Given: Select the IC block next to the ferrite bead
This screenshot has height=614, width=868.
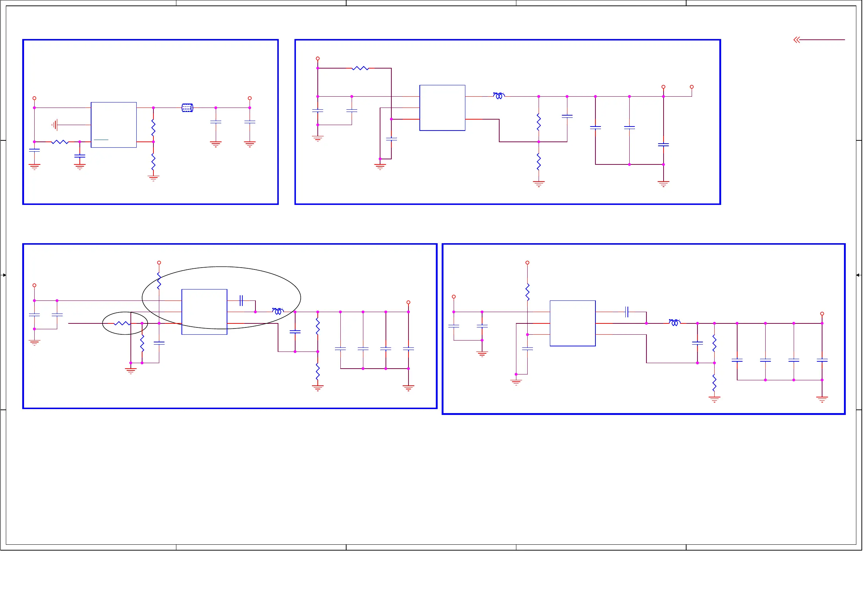Looking at the screenshot, I should point(114,125).
